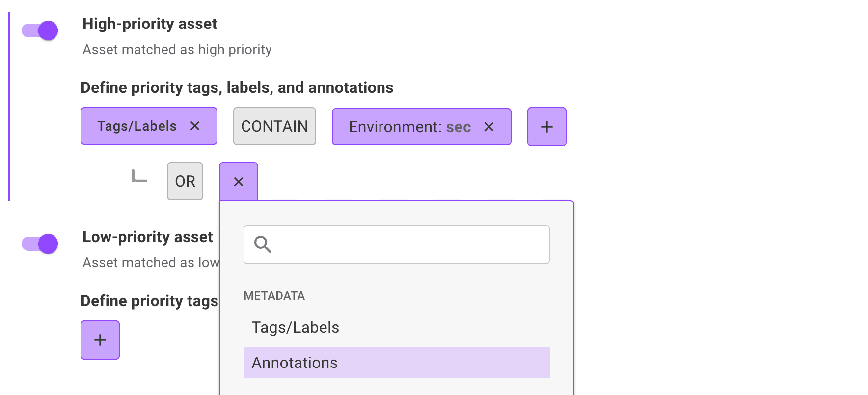Select Tags/Labels from the METADATA list
Viewport: 868px width, 395px height.
pyautogui.click(x=296, y=327)
